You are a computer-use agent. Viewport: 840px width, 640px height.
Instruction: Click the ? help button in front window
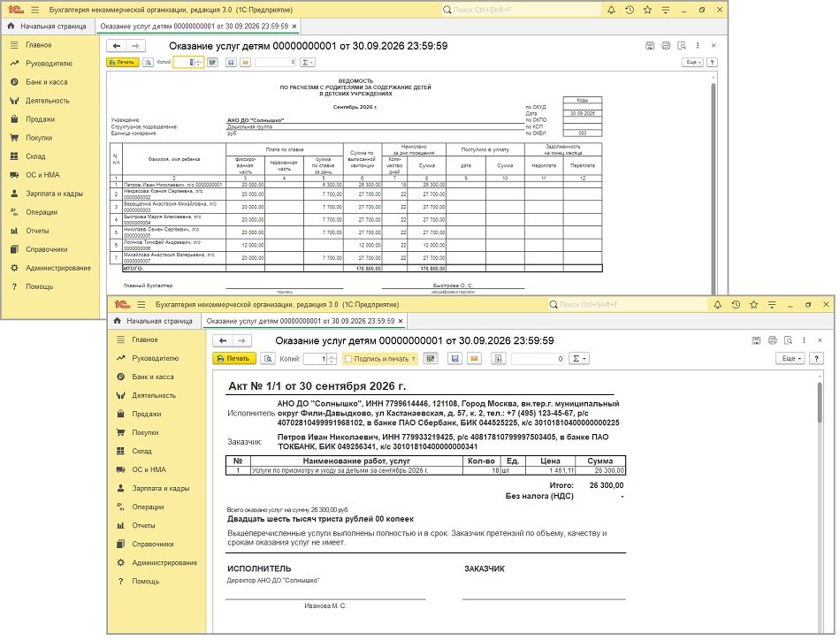pyautogui.click(x=816, y=358)
